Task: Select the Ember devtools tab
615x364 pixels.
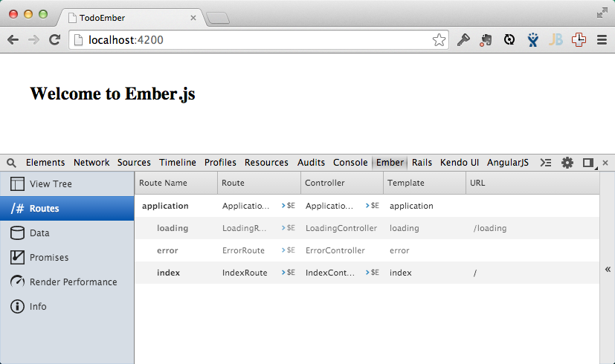Action: [x=390, y=163]
